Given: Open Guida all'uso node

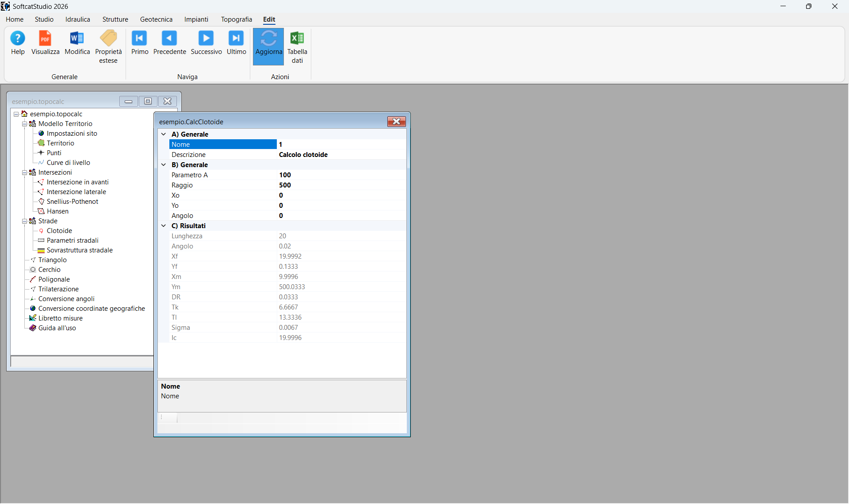Looking at the screenshot, I should [57, 328].
